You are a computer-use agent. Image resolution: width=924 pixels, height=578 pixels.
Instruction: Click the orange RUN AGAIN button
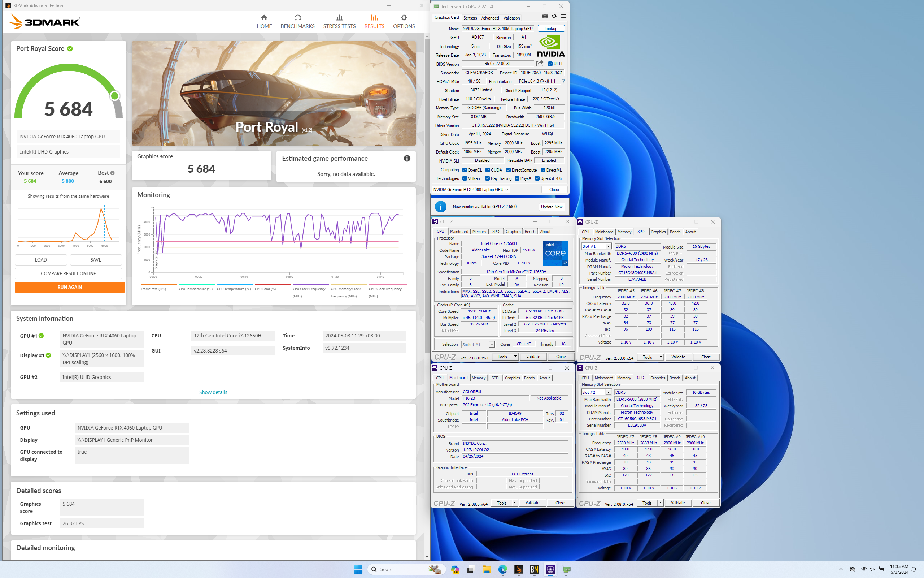[x=70, y=288]
